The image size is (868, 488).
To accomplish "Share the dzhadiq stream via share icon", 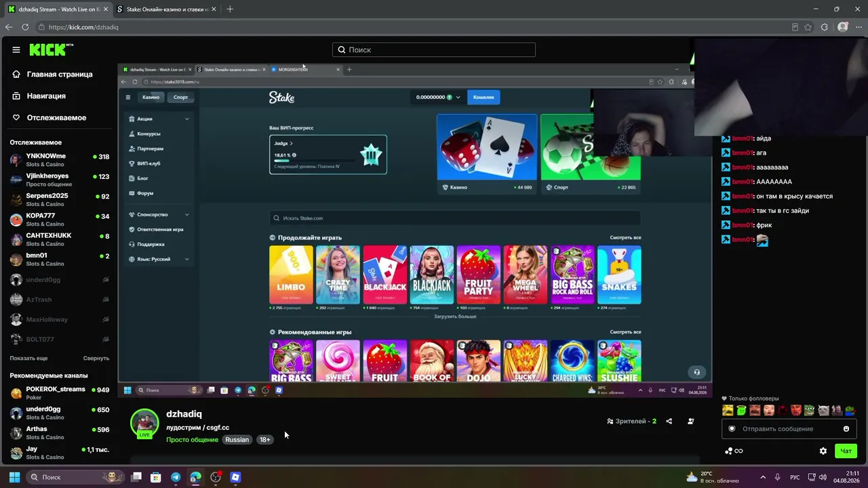I will 669,421.
